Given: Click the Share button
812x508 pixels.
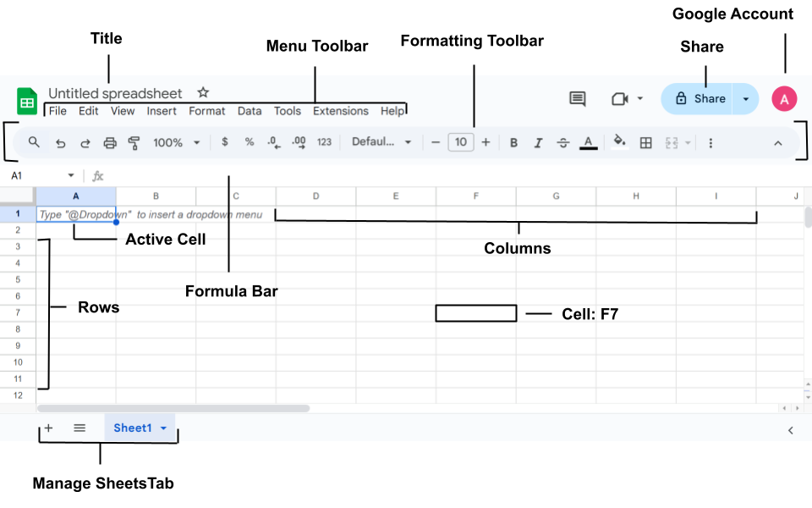Looking at the screenshot, I should click(x=700, y=99).
